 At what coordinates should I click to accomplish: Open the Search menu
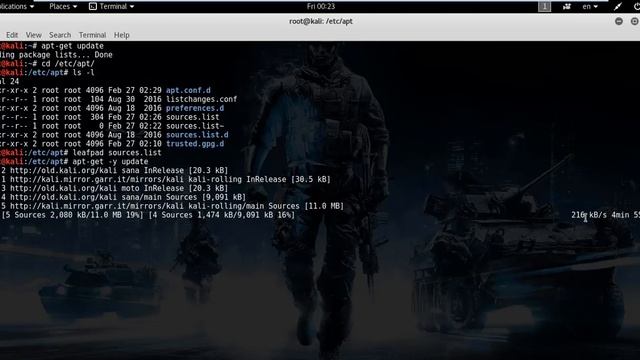click(x=60, y=35)
